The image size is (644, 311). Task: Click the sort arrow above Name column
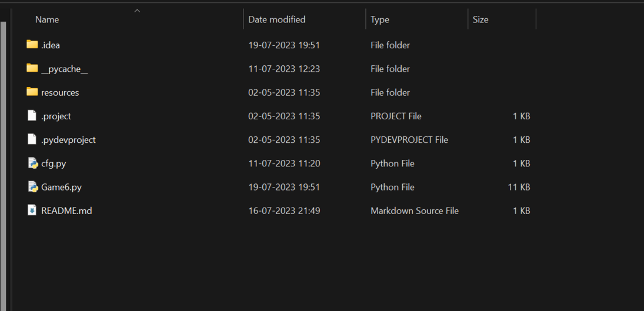point(137,11)
